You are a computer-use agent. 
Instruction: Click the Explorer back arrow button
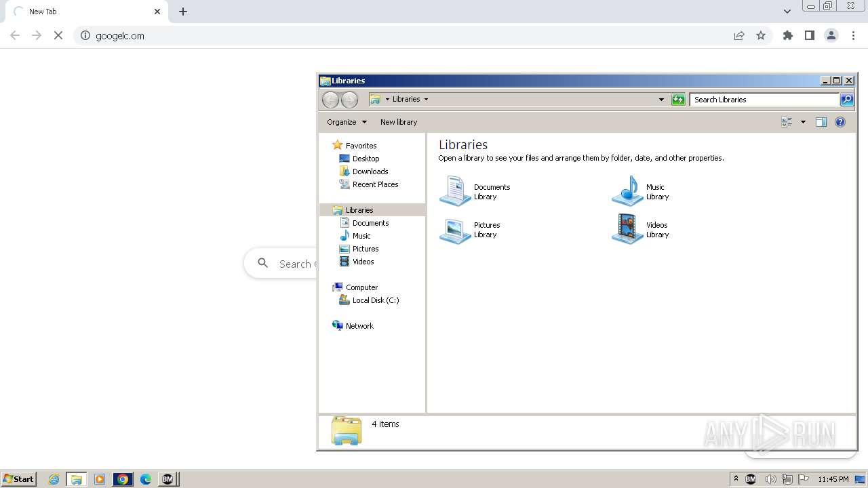coord(330,100)
